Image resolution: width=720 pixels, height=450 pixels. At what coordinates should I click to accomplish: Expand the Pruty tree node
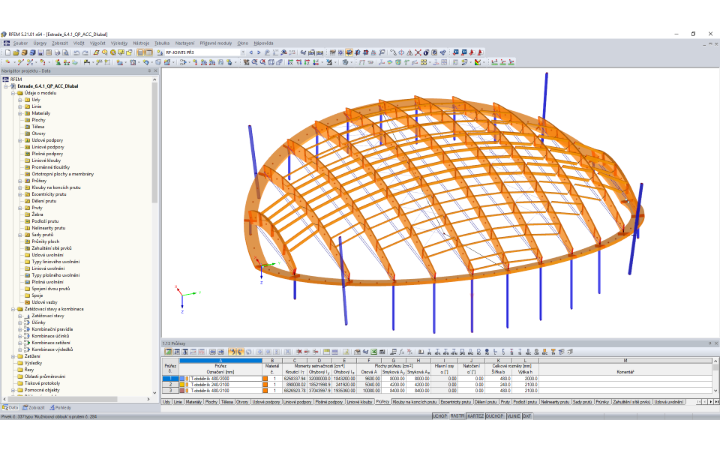coord(20,208)
